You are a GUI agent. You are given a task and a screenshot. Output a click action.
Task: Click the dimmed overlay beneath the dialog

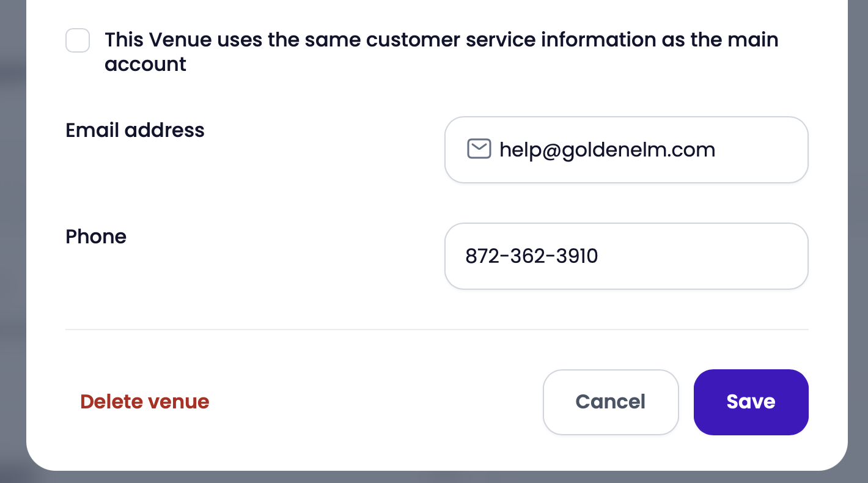click(434, 477)
